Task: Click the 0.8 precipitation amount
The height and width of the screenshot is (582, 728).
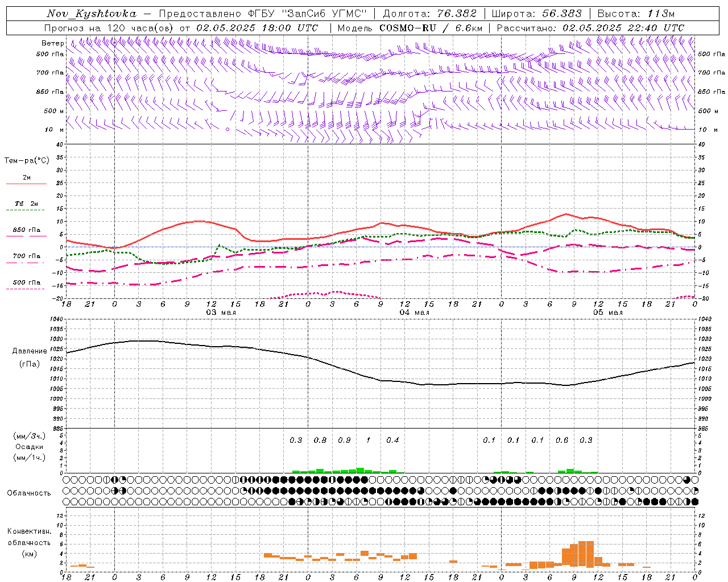Action: (320, 440)
